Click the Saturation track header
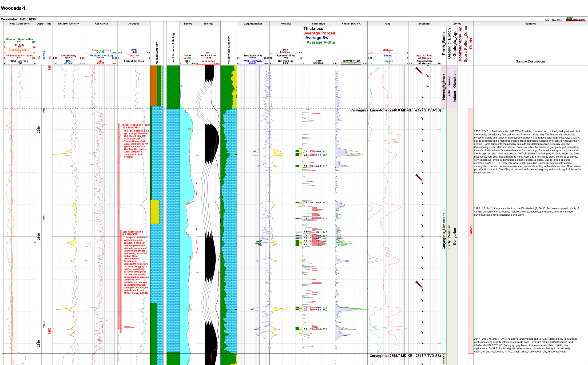The image size is (588, 365). 318,24
